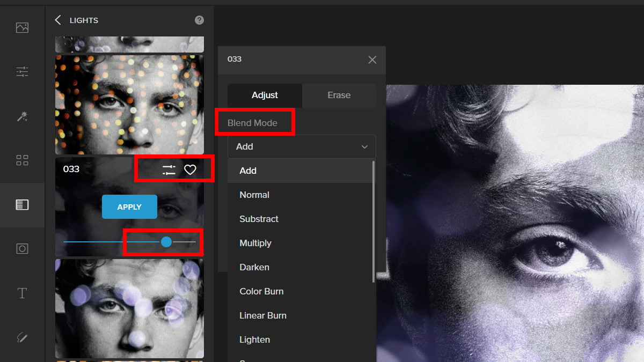
Task: Go back from the Lights panel
Action: tap(58, 20)
